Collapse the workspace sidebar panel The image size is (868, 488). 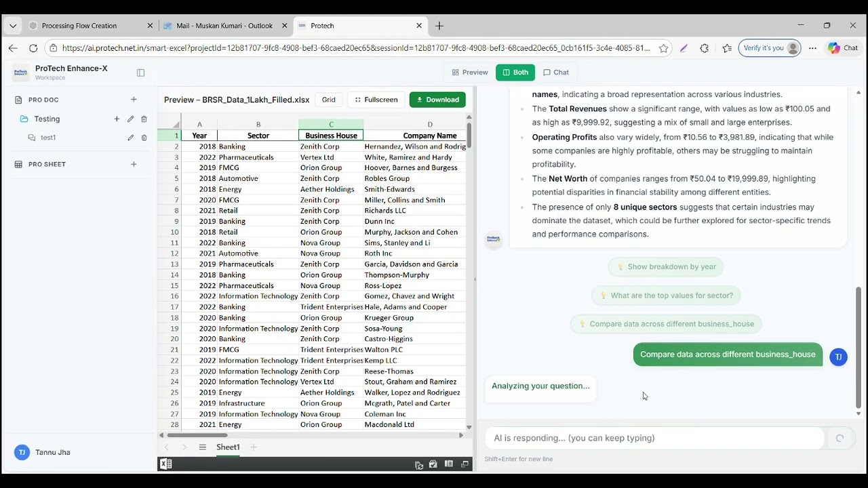coord(140,73)
